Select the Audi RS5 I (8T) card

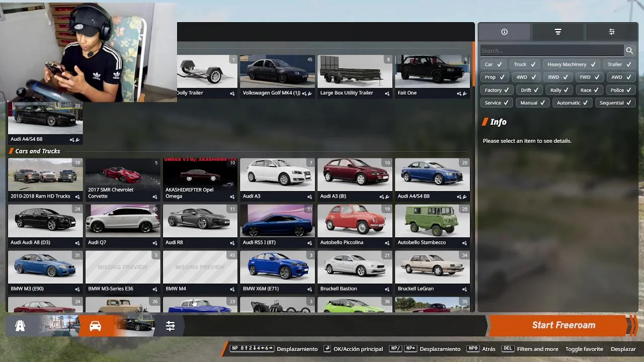[277, 226]
